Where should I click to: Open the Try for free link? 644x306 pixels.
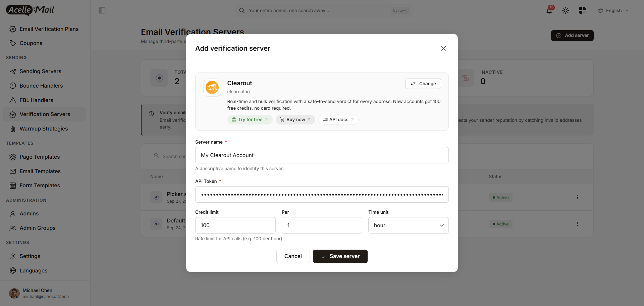[x=250, y=119]
